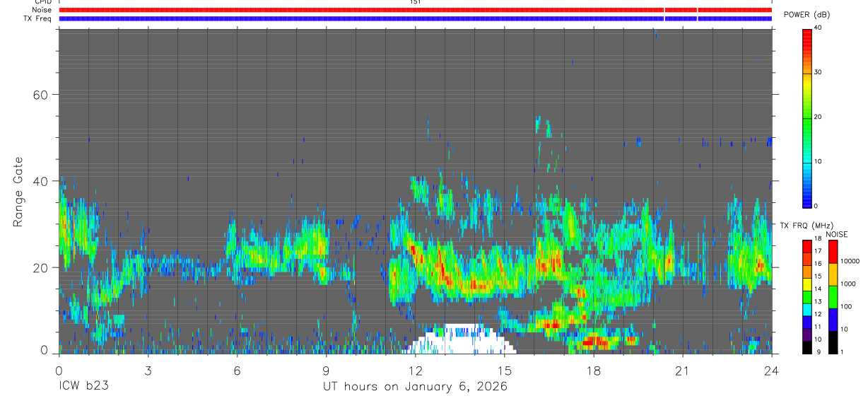This screenshot has height=401, width=868.
Task: Click the "POWER (dB)" color bar title
Action: pos(807,15)
